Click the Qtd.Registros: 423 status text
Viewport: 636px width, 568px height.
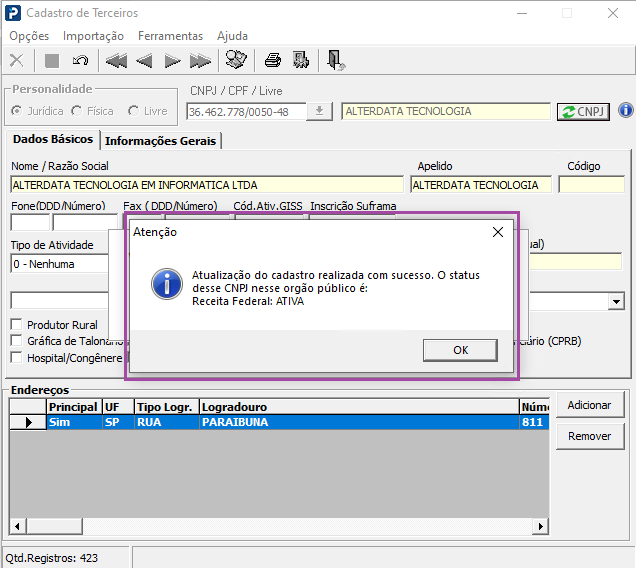tap(52, 558)
